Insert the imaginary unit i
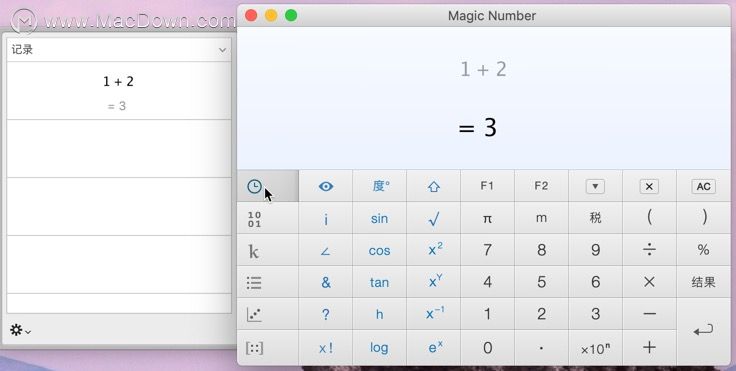 326,218
